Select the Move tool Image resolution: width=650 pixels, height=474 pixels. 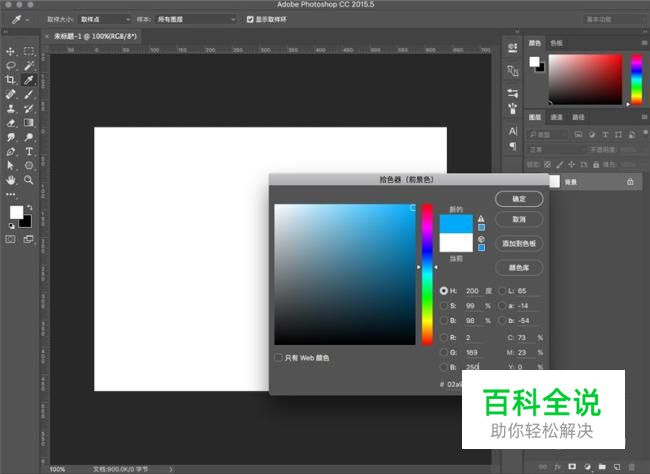click(10, 51)
